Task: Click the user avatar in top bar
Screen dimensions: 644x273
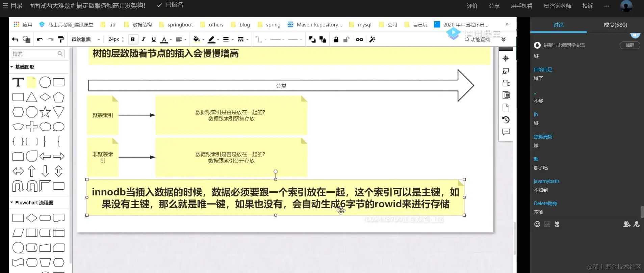Action: [626, 6]
